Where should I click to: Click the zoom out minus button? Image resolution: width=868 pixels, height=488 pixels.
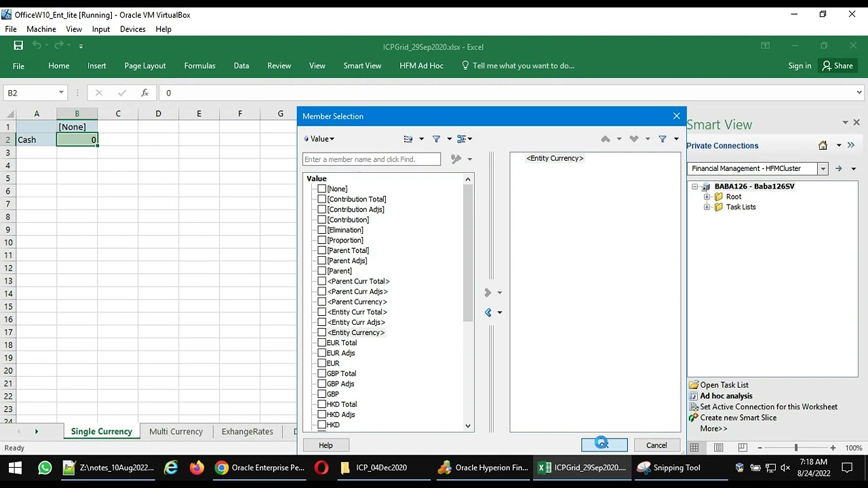tap(760, 448)
